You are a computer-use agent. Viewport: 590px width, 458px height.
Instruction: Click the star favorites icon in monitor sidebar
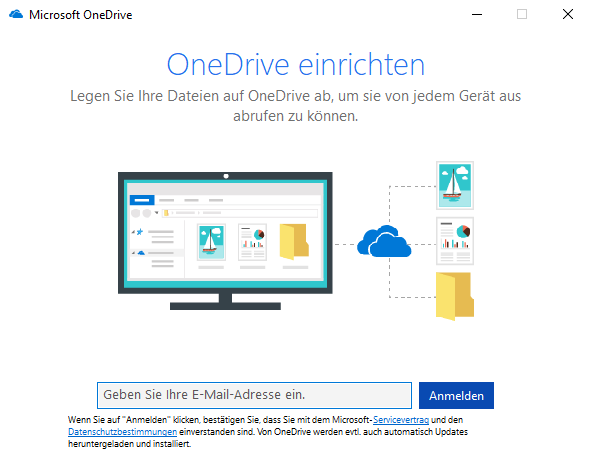[140, 232]
